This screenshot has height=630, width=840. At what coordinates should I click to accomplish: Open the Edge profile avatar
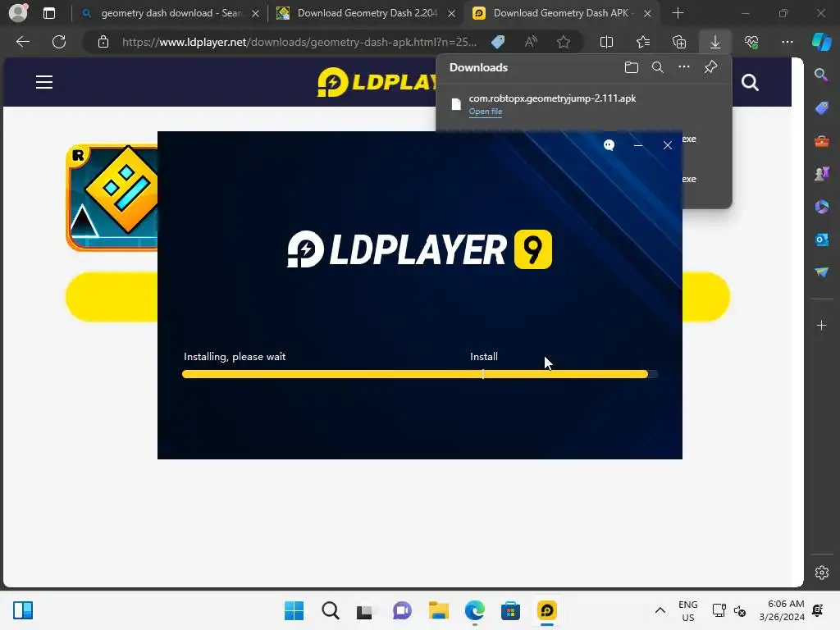(x=18, y=12)
